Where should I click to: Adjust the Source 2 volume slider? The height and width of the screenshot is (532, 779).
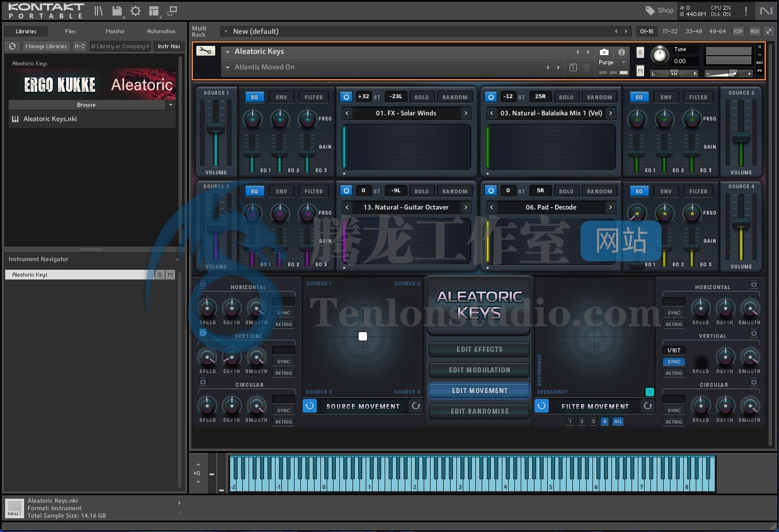tap(741, 137)
